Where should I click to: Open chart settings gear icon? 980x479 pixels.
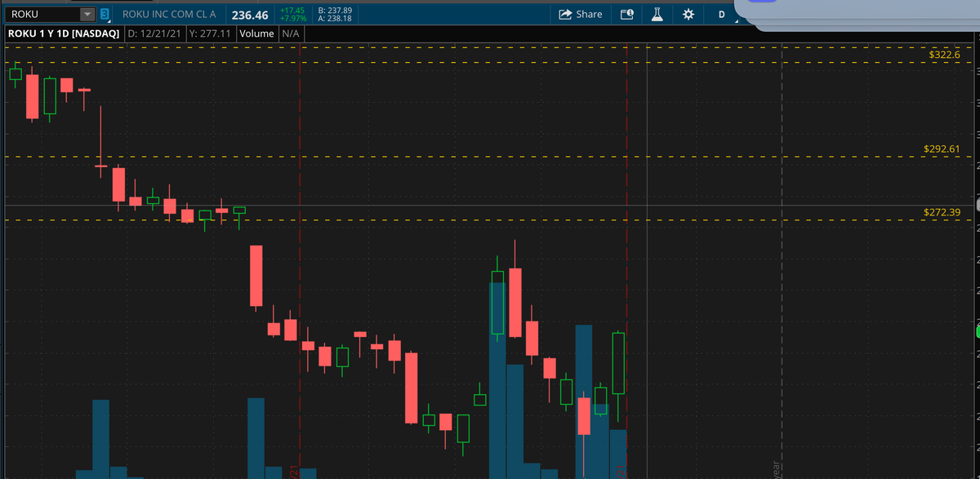tap(688, 15)
